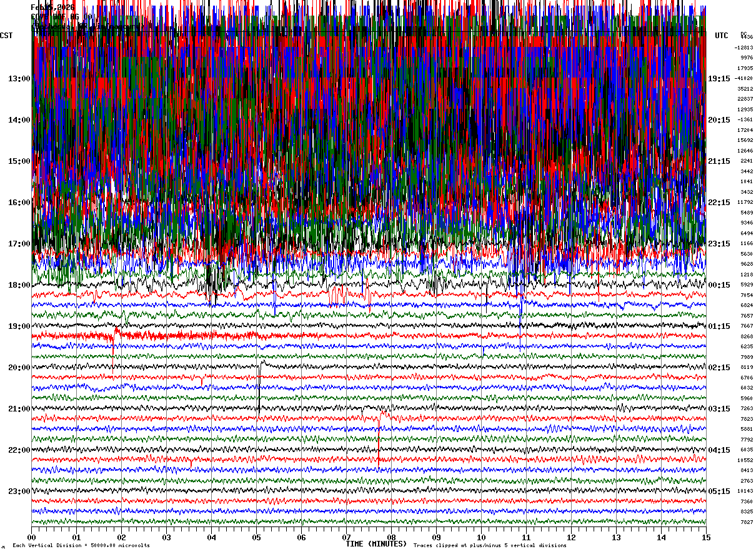Screen dimensions: 756x554
Task: Select the 22:15 UTC time label
Action: 719,203
